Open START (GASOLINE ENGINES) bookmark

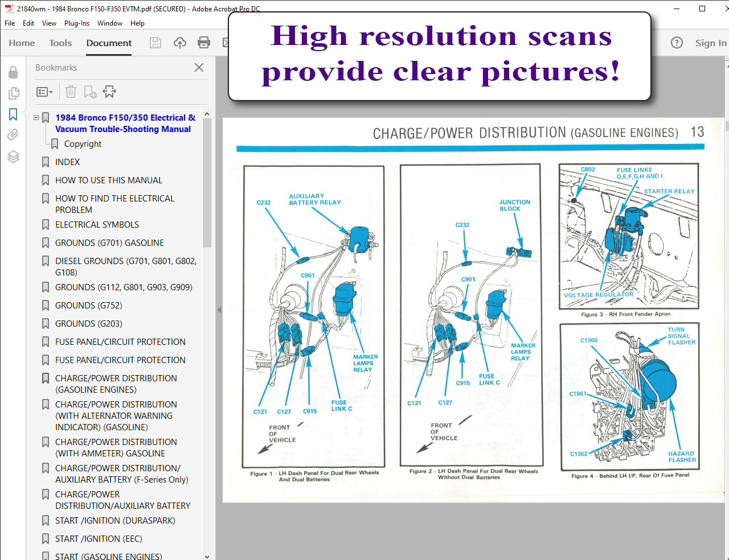[109, 556]
